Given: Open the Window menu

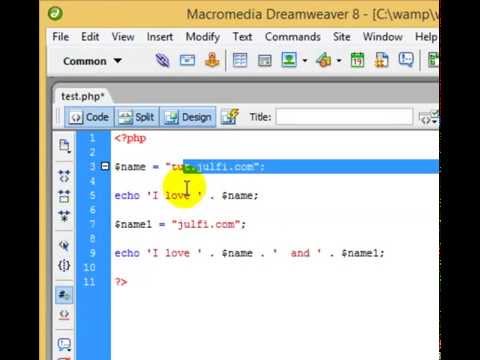Looking at the screenshot, I should 383,36.
